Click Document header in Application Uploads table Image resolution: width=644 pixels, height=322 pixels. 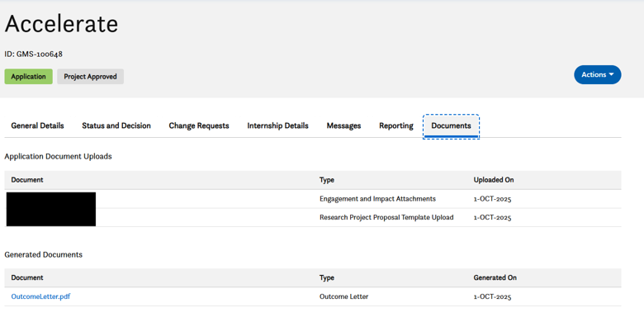coord(27,180)
